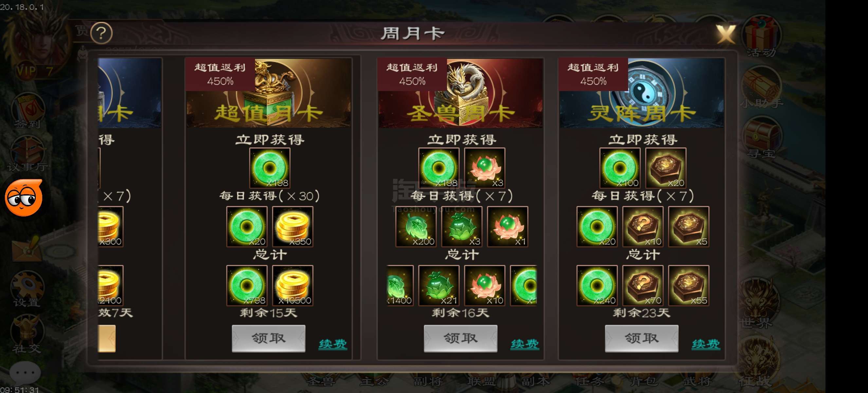Tap the orange mascot floating icon

tap(24, 198)
